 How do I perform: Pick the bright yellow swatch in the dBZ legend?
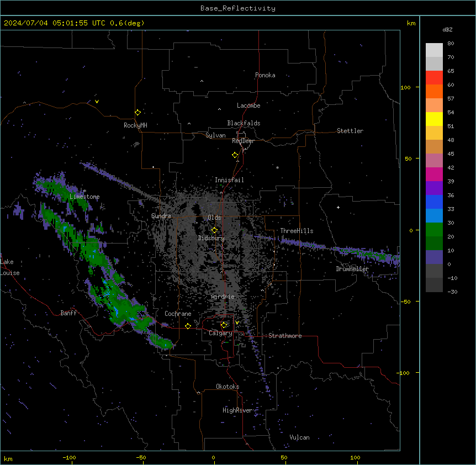click(434, 119)
